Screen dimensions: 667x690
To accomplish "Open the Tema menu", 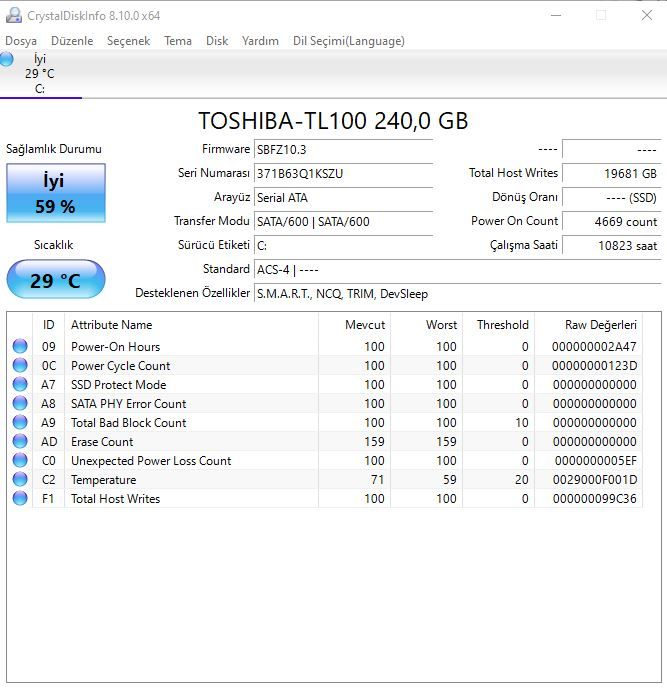I will 178,41.
